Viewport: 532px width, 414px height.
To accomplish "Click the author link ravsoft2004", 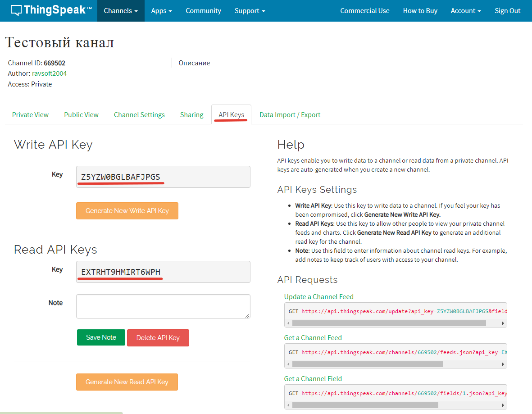I will click(x=49, y=73).
